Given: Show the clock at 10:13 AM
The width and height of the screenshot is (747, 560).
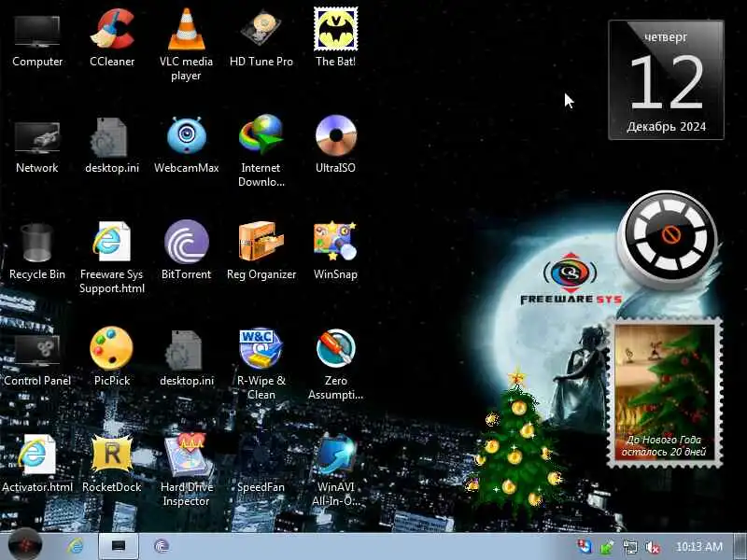Looking at the screenshot, I should click(x=698, y=547).
